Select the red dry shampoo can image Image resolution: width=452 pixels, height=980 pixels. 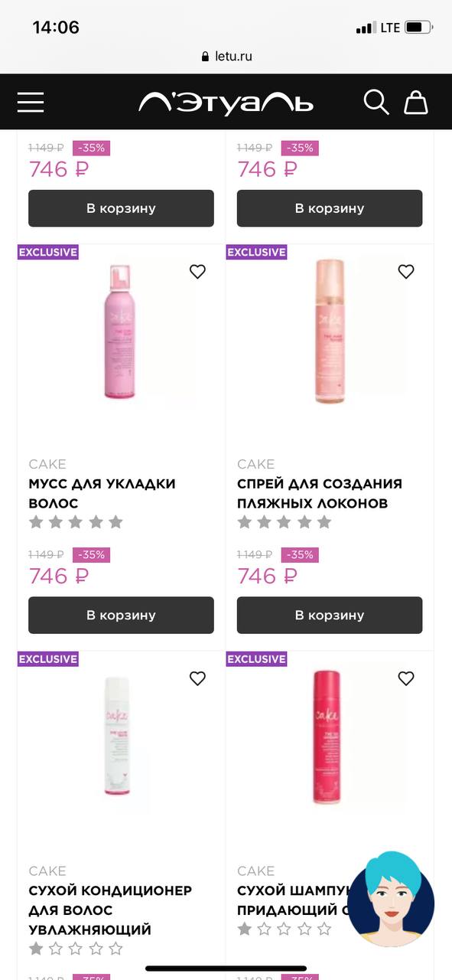pos(327,738)
